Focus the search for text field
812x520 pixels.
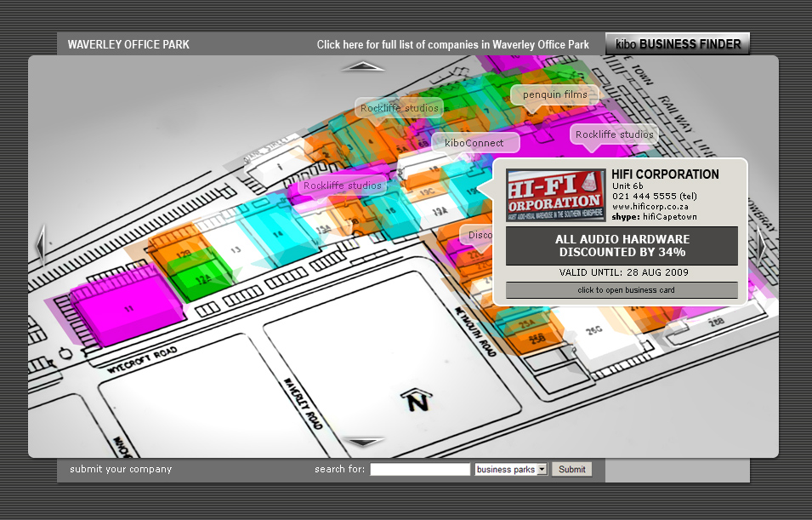[x=420, y=469]
